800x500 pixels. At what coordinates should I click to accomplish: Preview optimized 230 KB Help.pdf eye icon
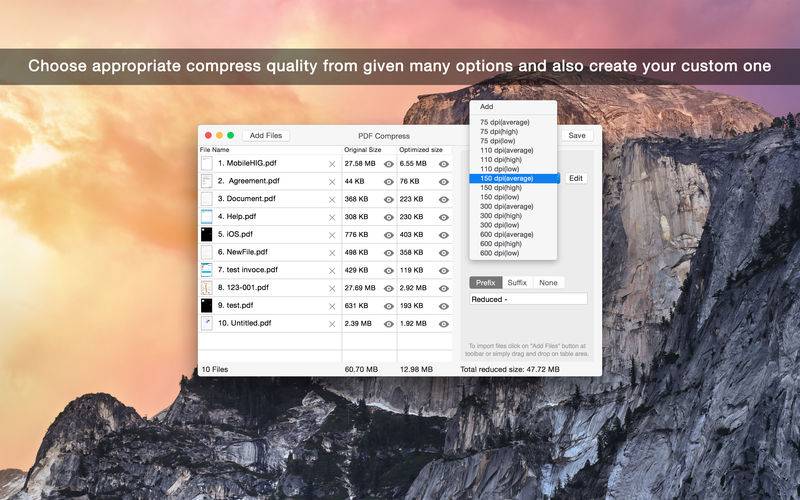[x=444, y=218]
